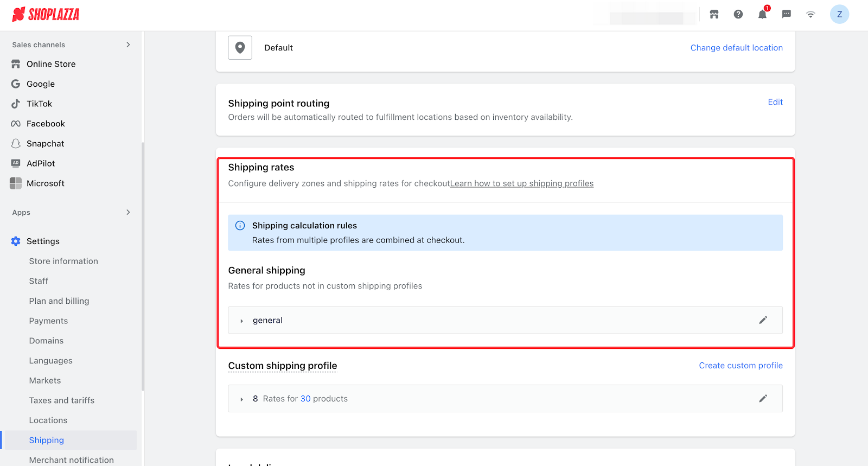Open Payments settings page
868x466 pixels.
48,321
